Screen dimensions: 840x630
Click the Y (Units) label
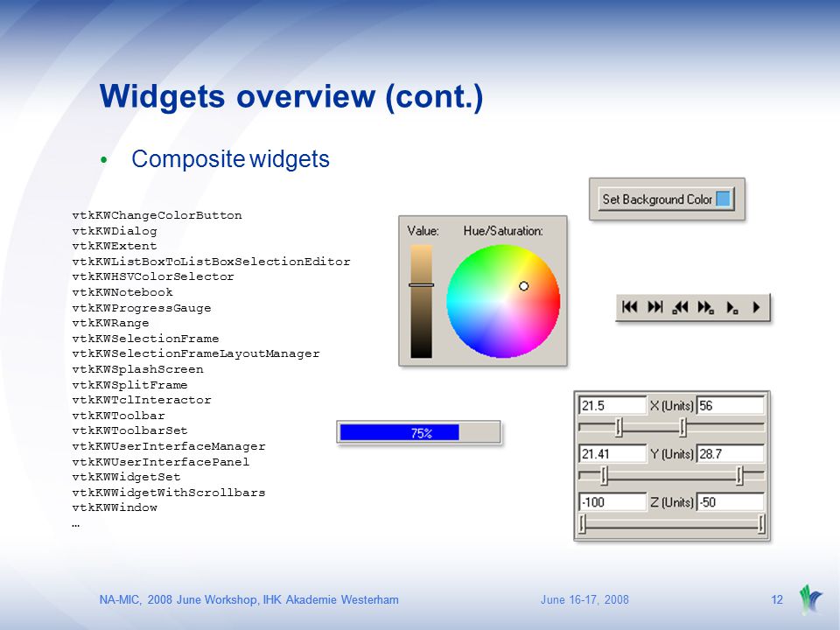click(671, 454)
